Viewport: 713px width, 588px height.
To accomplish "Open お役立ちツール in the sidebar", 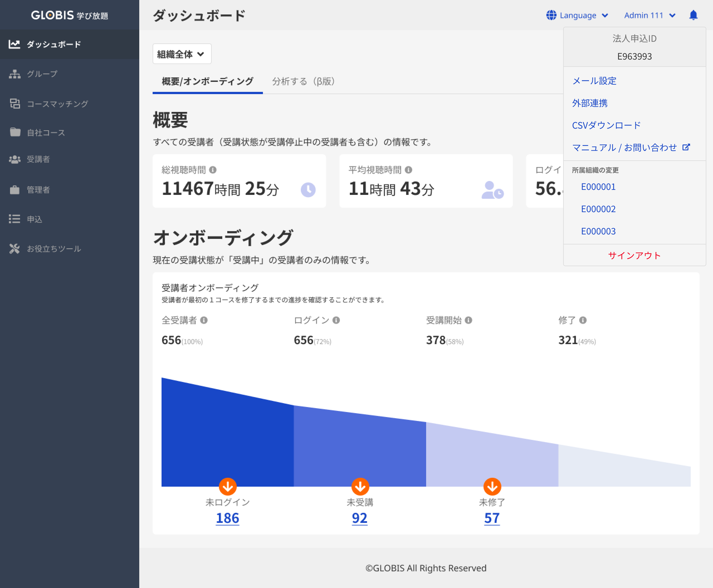I will tap(53, 249).
